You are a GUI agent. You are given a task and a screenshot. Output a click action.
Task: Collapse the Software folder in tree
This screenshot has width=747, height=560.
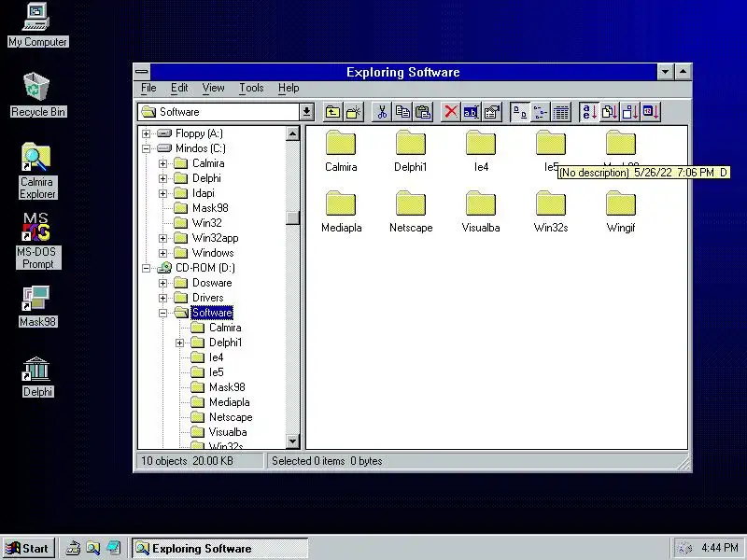(x=162, y=313)
